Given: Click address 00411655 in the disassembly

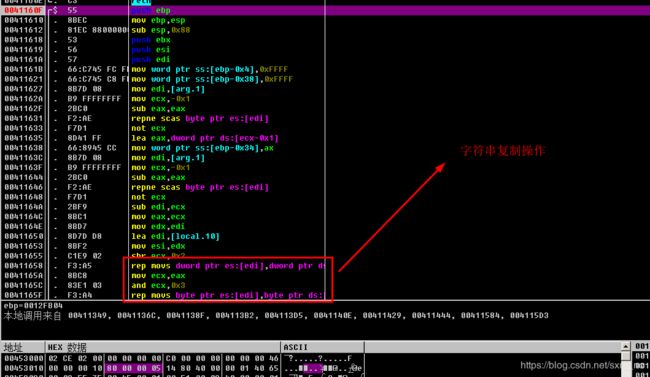Looking at the screenshot, I should 24,256.
